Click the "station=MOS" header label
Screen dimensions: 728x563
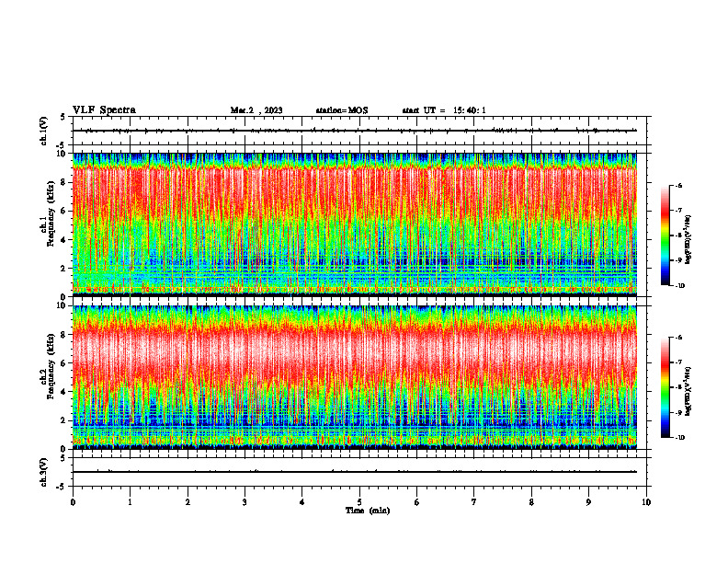pos(342,110)
